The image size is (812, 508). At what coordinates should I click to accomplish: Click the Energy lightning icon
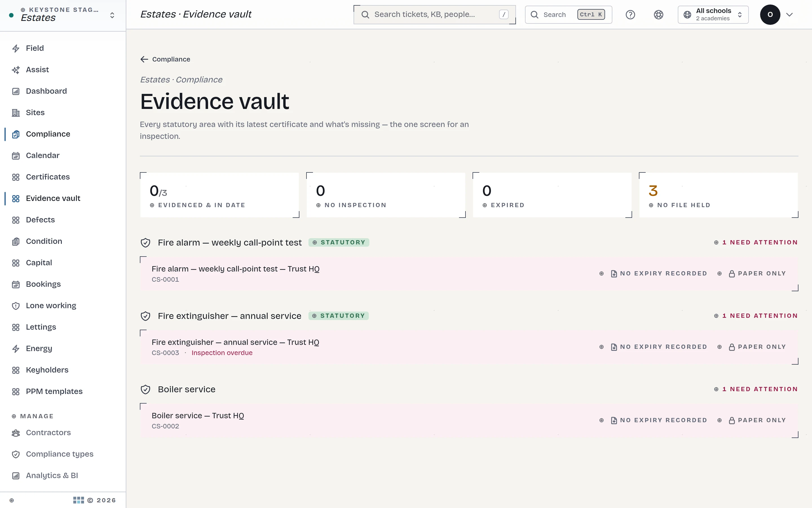[16, 349]
